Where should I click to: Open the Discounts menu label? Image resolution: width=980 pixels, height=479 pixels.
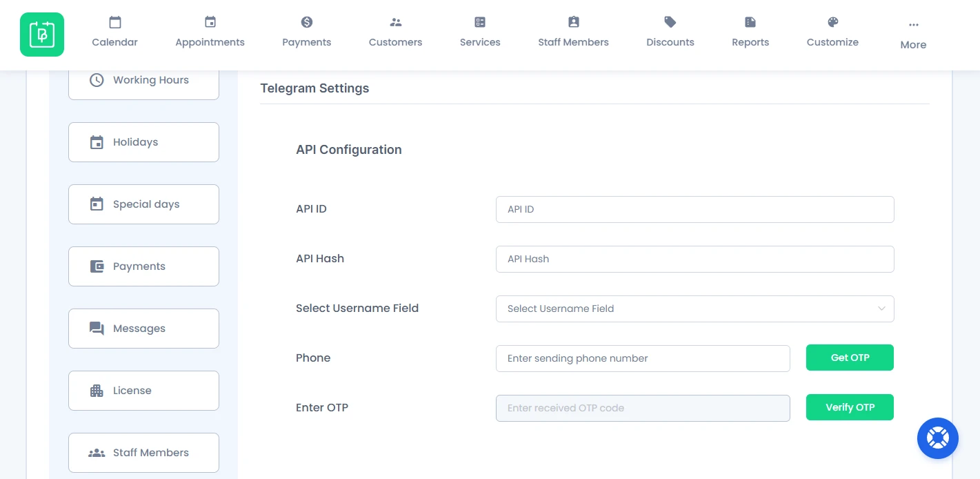tap(670, 42)
